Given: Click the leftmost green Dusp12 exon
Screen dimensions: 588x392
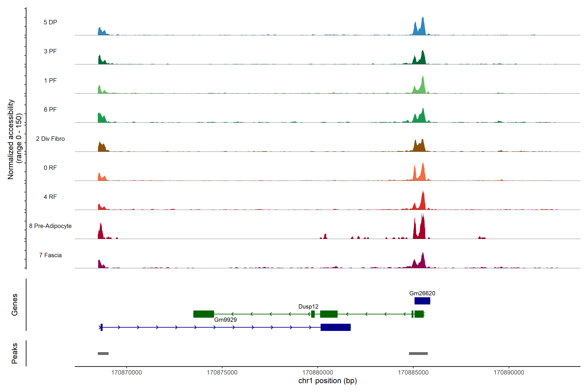Looking at the screenshot, I should click(204, 314).
